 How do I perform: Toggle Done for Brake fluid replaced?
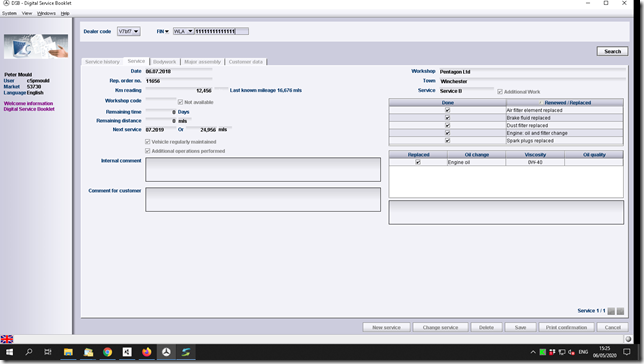[x=448, y=118]
